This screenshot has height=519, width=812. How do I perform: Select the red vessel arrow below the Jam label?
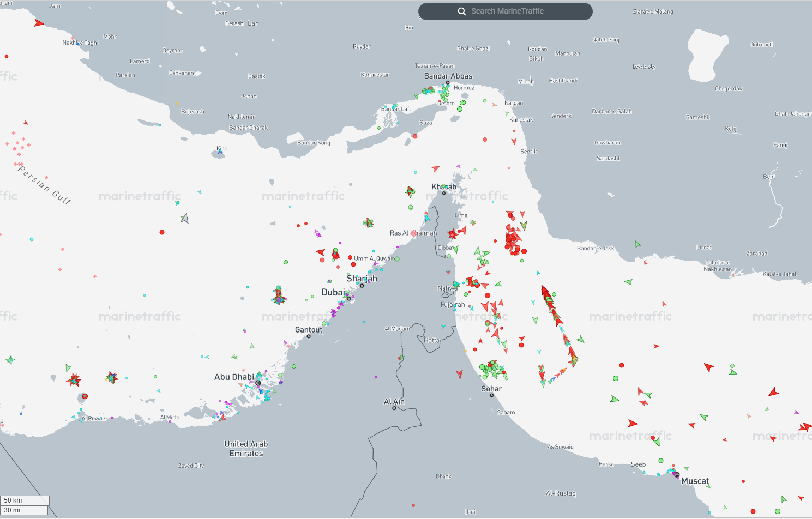[38, 23]
